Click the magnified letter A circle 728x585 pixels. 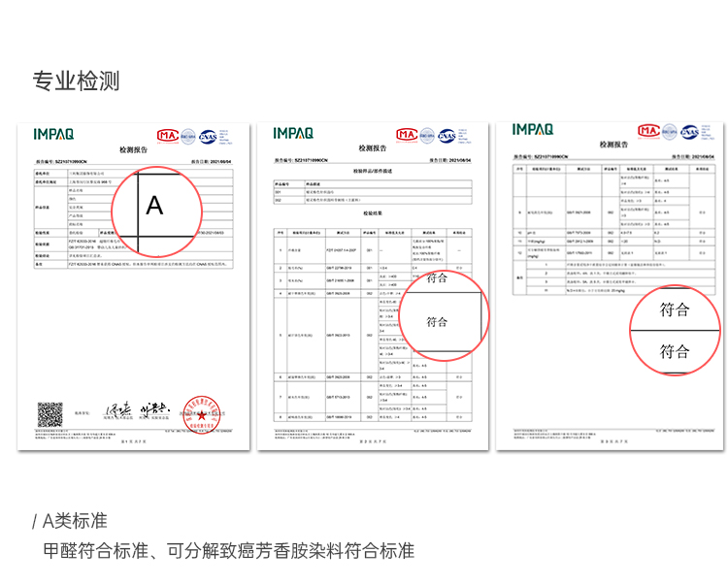pyautogui.click(x=157, y=211)
